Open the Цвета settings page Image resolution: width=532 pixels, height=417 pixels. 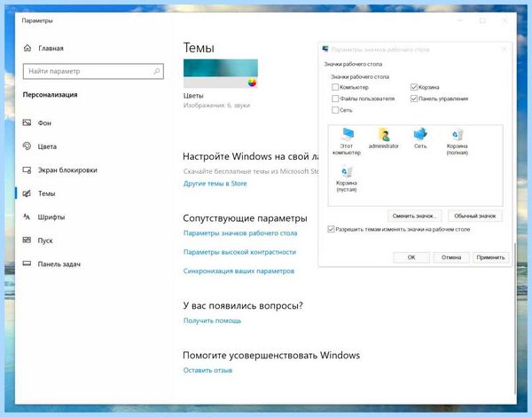pyautogui.click(x=47, y=146)
